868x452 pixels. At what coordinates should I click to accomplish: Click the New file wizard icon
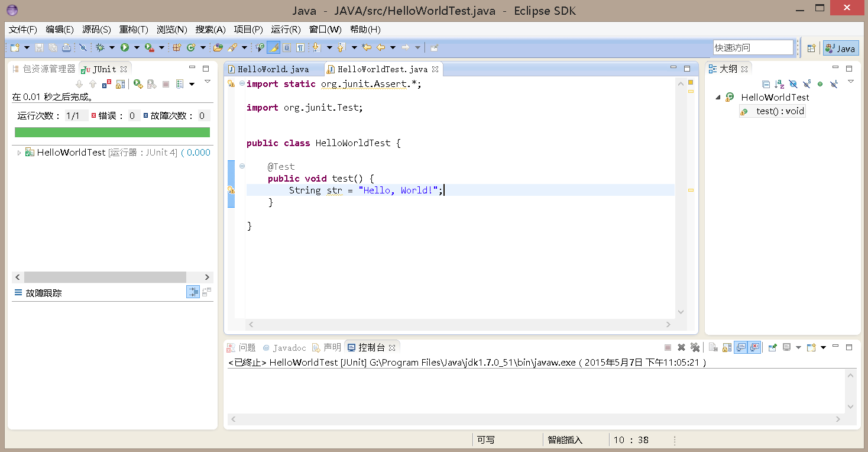tap(15, 47)
